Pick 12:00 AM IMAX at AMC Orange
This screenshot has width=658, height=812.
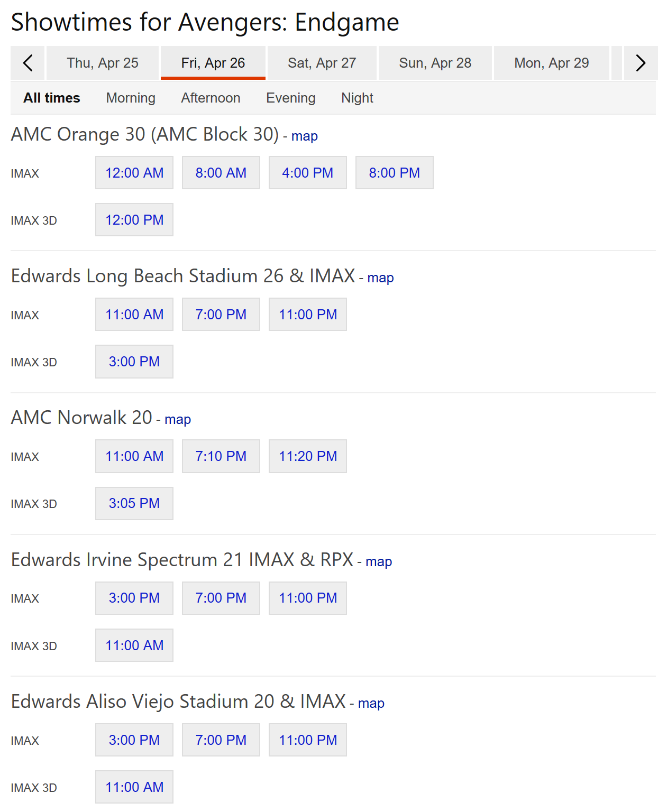[x=134, y=173]
